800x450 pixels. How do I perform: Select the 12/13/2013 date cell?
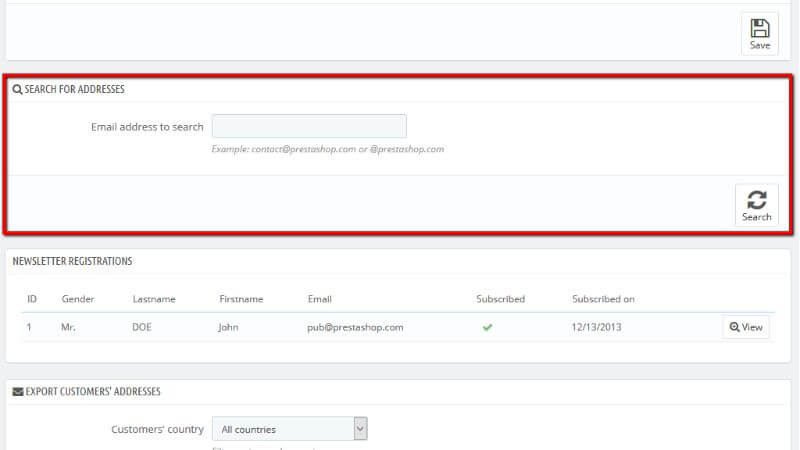pos(596,327)
